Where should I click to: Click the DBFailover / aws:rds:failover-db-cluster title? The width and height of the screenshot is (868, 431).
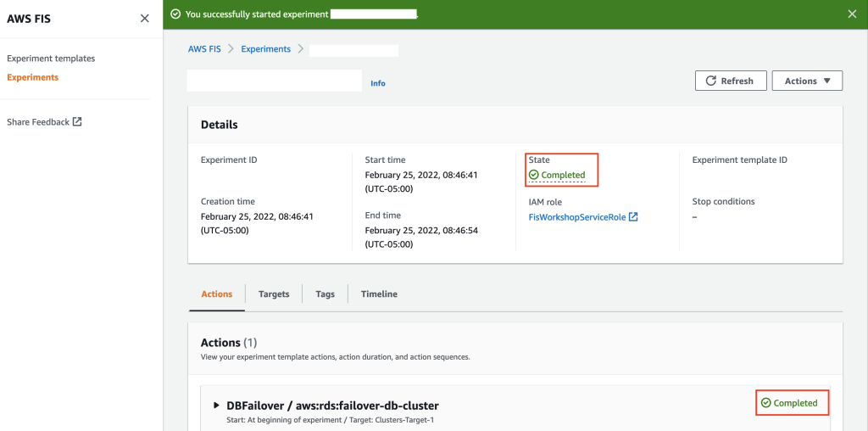click(332, 406)
